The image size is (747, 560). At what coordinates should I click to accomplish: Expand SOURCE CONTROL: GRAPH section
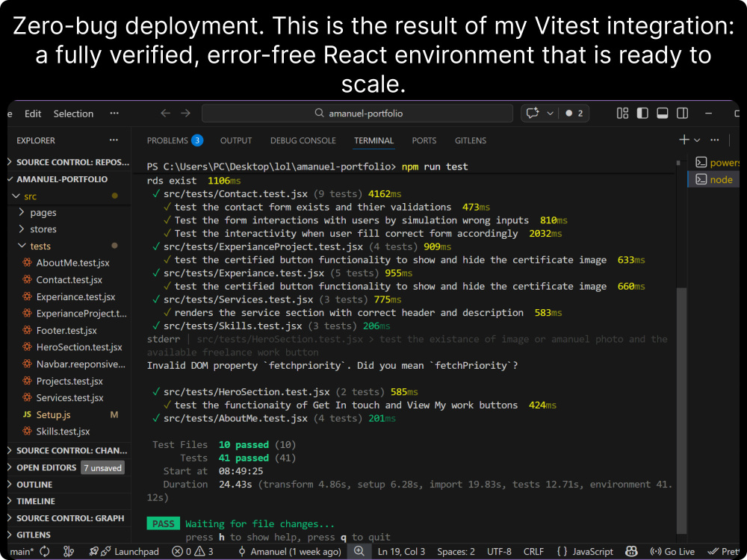[x=69, y=517]
